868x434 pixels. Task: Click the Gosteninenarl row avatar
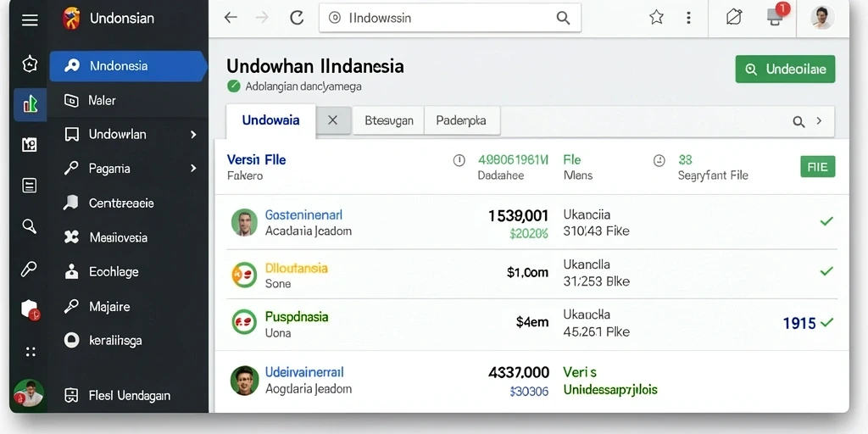(244, 223)
